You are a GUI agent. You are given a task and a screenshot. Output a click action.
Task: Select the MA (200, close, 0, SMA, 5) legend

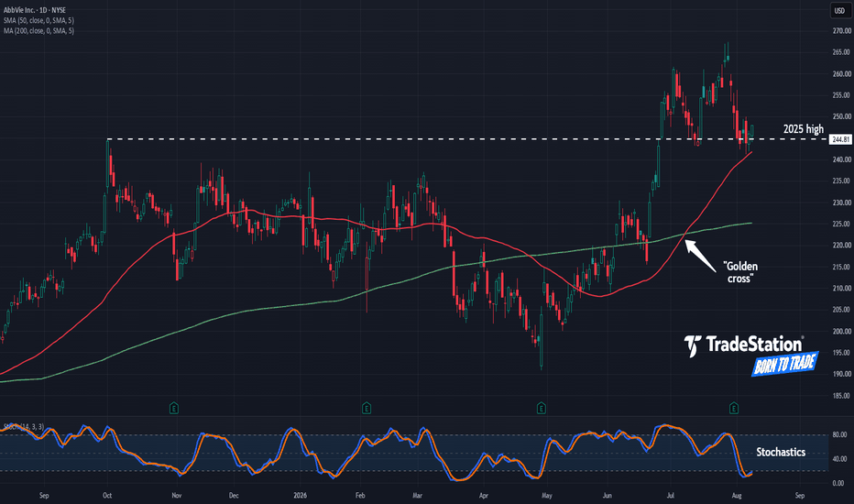pos(38,30)
